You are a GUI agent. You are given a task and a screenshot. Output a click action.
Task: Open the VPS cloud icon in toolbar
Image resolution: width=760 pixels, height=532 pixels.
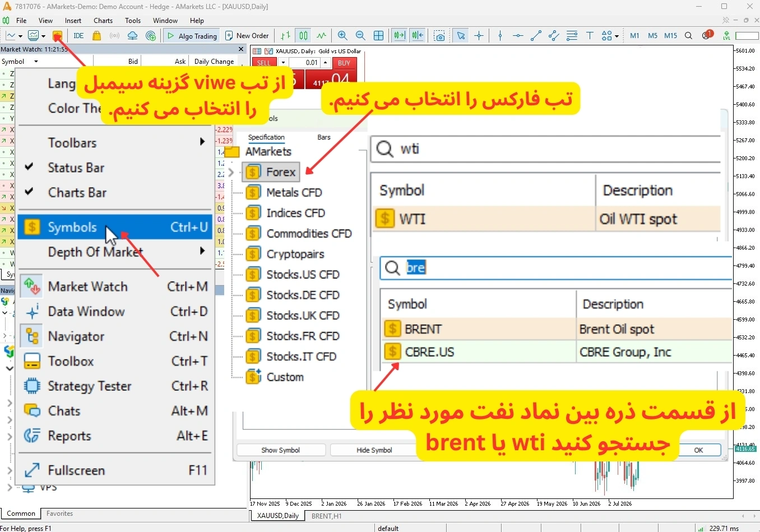(x=132, y=35)
